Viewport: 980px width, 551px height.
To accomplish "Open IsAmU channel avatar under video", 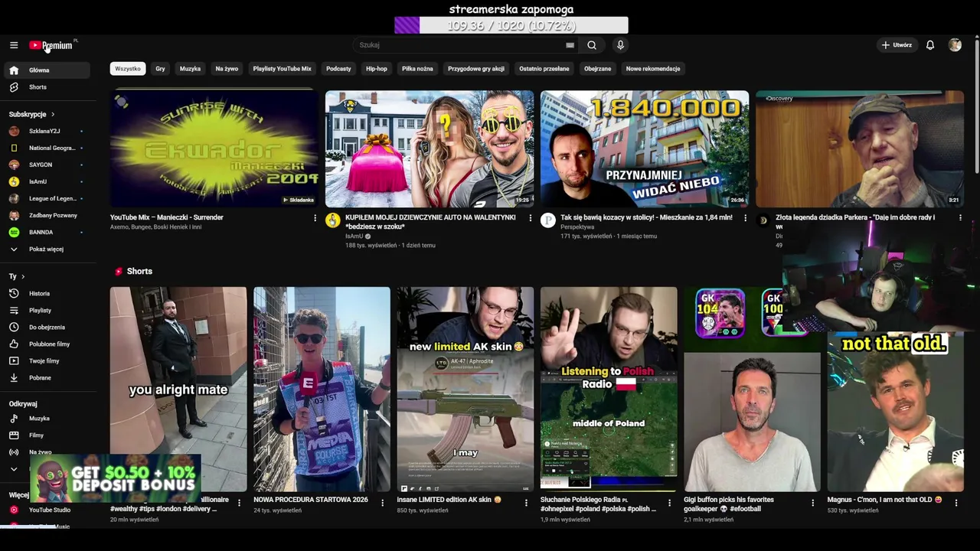I will (332, 220).
